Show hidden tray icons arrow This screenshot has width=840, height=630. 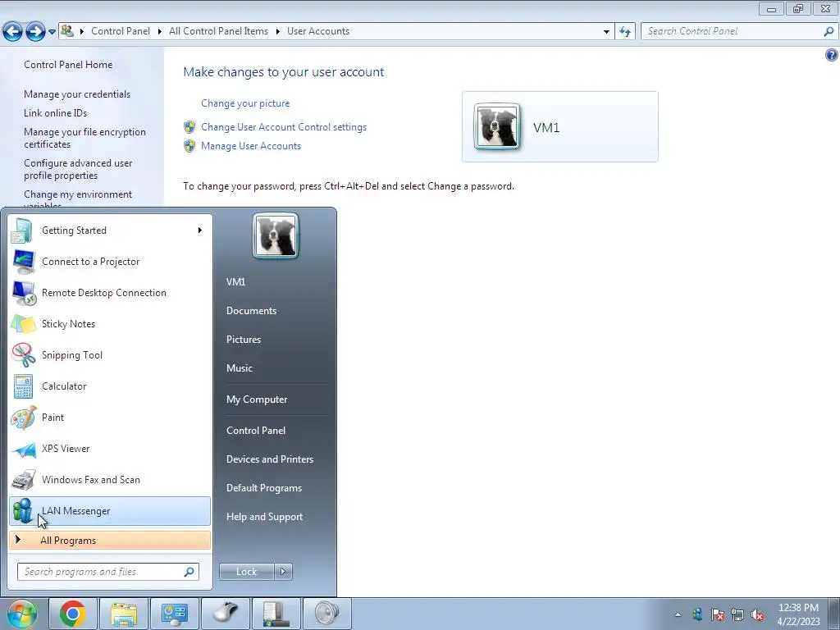(678, 614)
